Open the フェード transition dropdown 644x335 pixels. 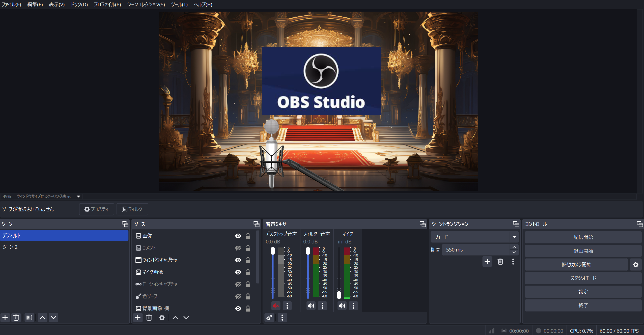pyautogui.click(x=474, y=237)
